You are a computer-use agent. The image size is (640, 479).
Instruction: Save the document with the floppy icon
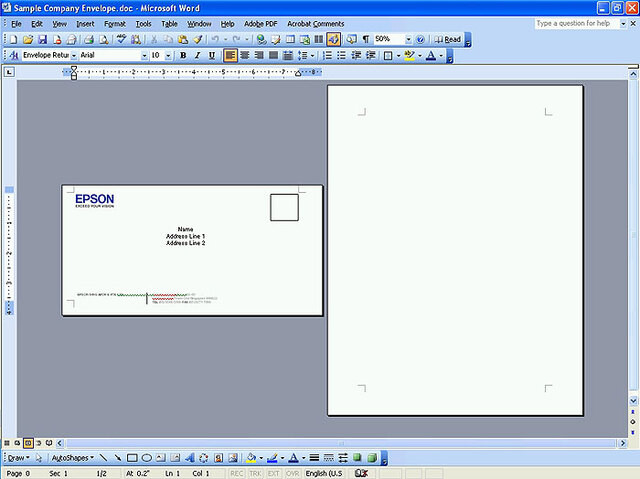coord(42,40)
